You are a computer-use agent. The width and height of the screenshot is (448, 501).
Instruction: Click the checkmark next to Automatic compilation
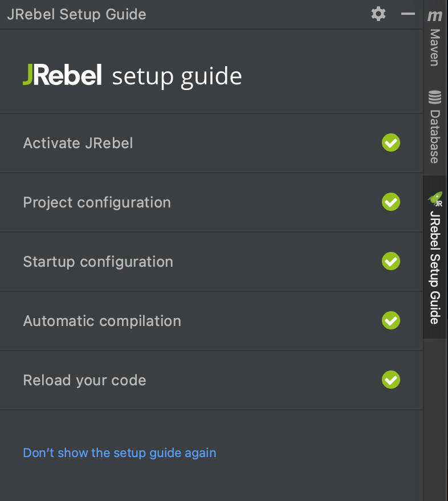click(391, 320)
